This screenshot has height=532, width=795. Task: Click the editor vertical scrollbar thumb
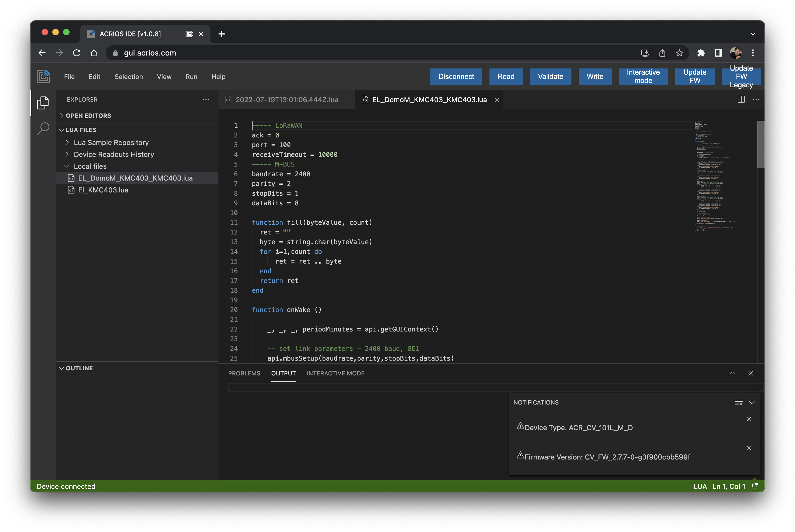760,144
